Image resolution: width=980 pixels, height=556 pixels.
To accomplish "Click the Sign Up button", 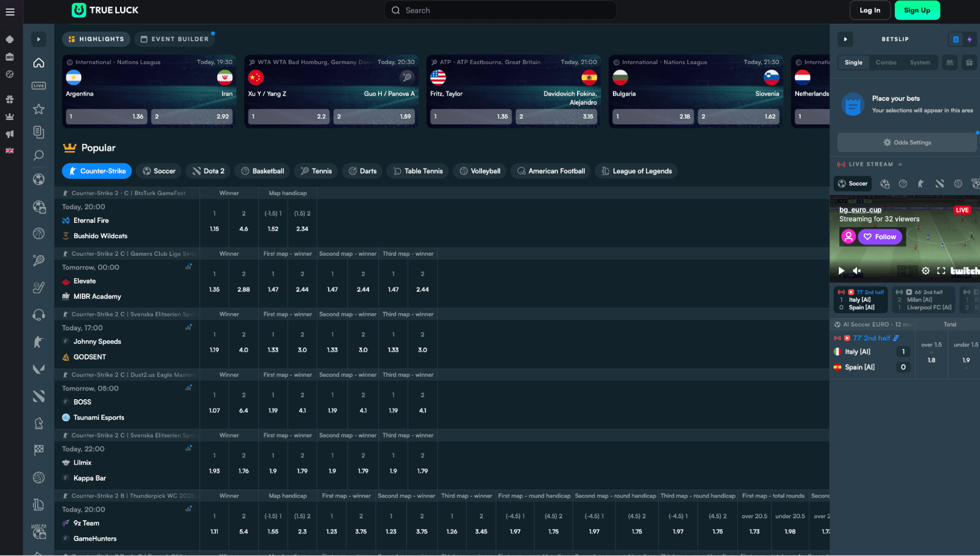I will click(x=917, y=10).
